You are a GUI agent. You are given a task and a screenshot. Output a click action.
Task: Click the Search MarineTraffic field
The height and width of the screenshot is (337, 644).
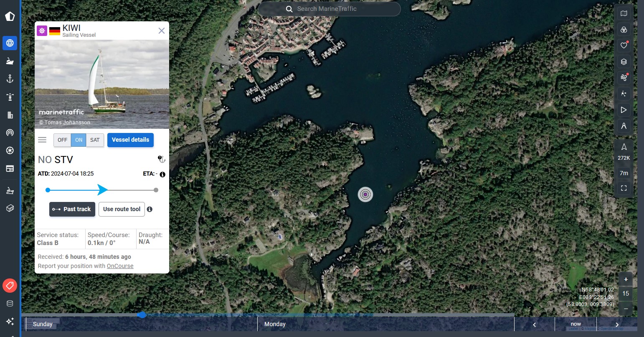(329, 9)
